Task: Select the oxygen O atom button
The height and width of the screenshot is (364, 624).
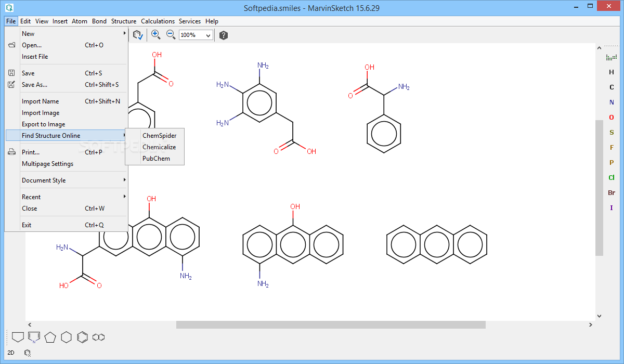Action: click(x=612, y=118)
